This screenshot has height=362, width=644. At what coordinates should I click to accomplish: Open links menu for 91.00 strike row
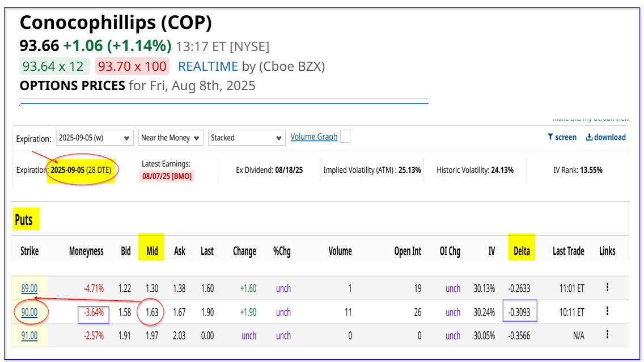(x=607, y=334)
